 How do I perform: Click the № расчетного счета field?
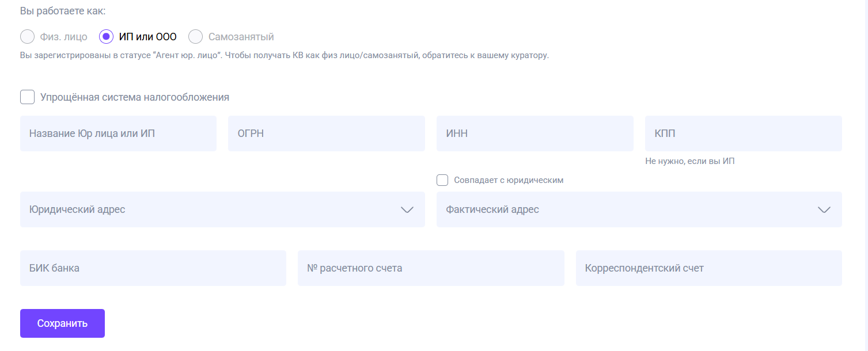(430, 268)
